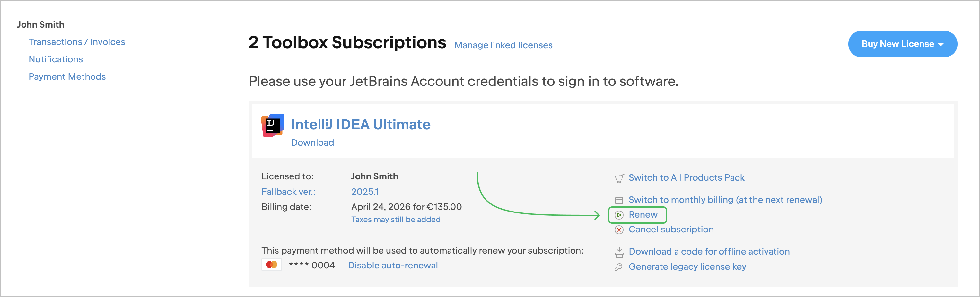Click the play icon next to Renew

[x=619, y=215]
